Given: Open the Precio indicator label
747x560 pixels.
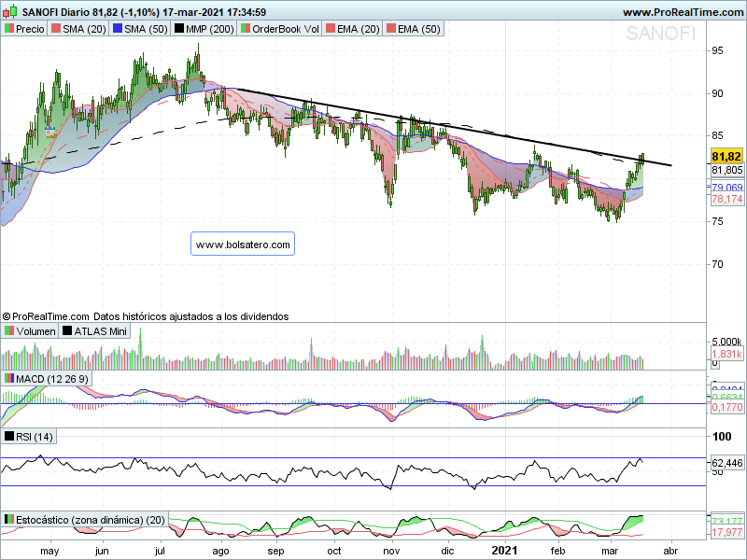Looking at the screenshot, I should [x=24, y=29].
